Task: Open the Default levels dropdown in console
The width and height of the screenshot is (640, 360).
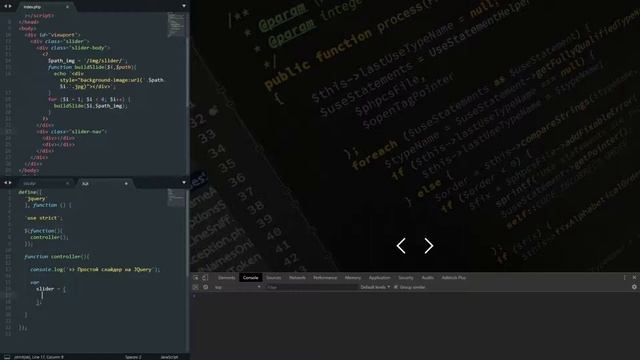Action: tap(375, 287)
